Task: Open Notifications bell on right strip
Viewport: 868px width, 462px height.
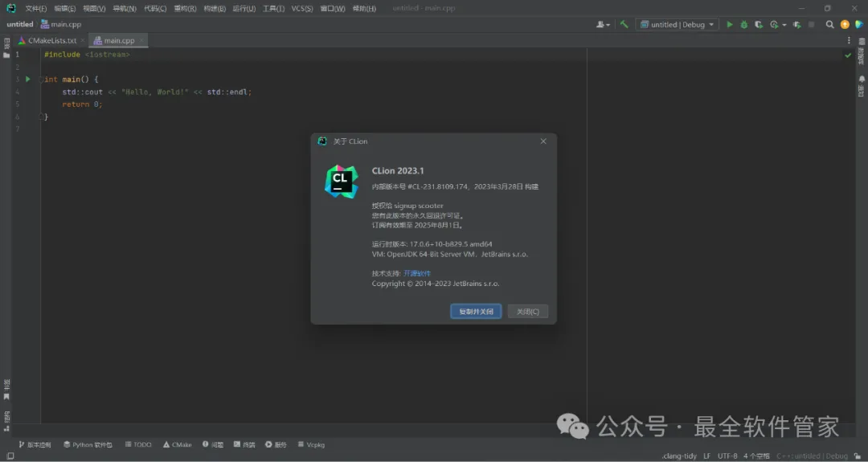Action: 862,86
